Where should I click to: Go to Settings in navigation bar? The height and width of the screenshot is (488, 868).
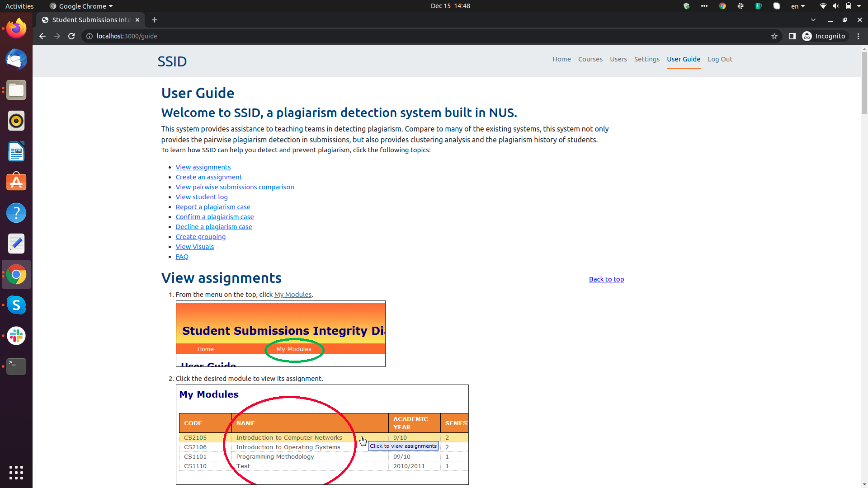(646, 59)
